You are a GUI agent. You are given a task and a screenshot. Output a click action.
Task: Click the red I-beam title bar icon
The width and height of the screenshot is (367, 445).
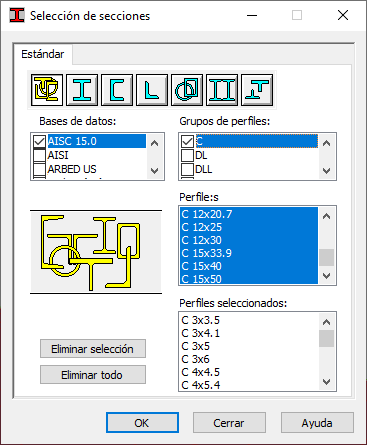(x=17, y=15)
